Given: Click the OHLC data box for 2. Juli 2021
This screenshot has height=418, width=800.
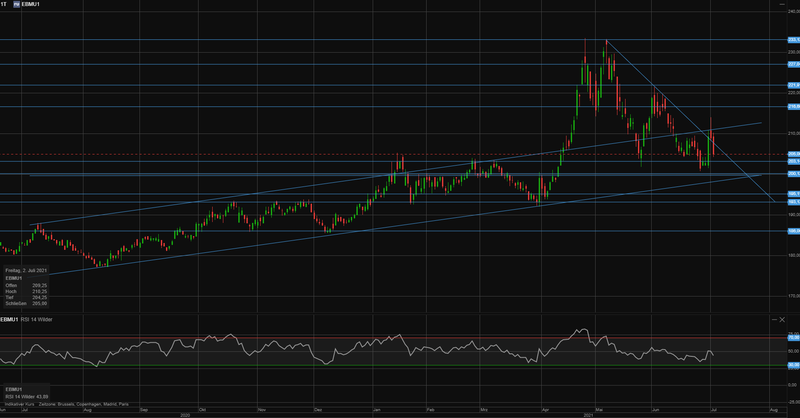Looking at the screenshot, I should click(26, 285).
